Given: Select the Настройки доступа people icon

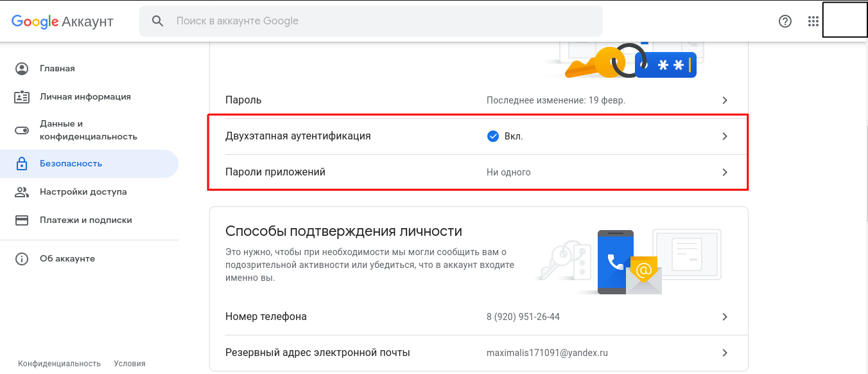Looking at the screenshot, I should [x=22, y=191].
